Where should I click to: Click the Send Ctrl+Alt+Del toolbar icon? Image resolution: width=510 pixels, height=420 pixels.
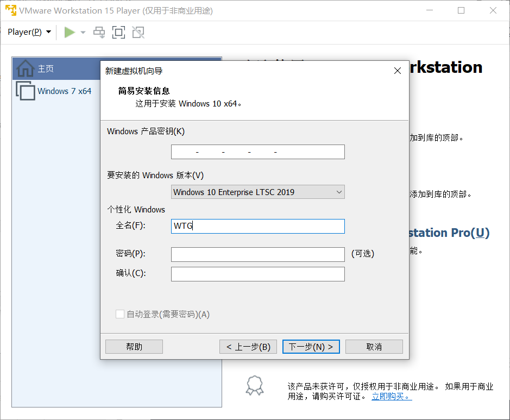click(99, 32)
